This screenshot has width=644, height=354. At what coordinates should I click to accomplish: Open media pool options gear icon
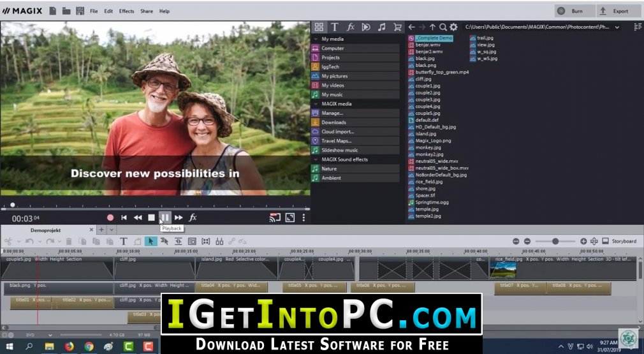click(453, 27)
